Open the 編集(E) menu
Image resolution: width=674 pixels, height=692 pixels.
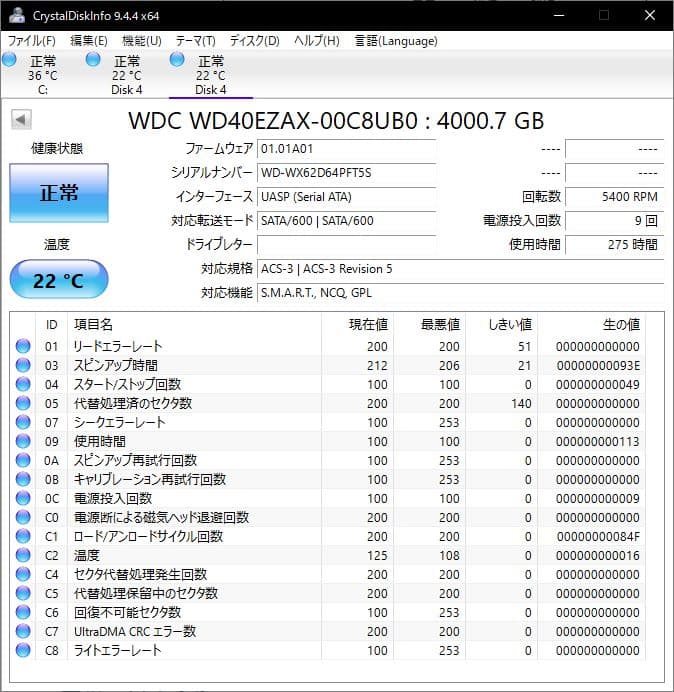[89, 41]
